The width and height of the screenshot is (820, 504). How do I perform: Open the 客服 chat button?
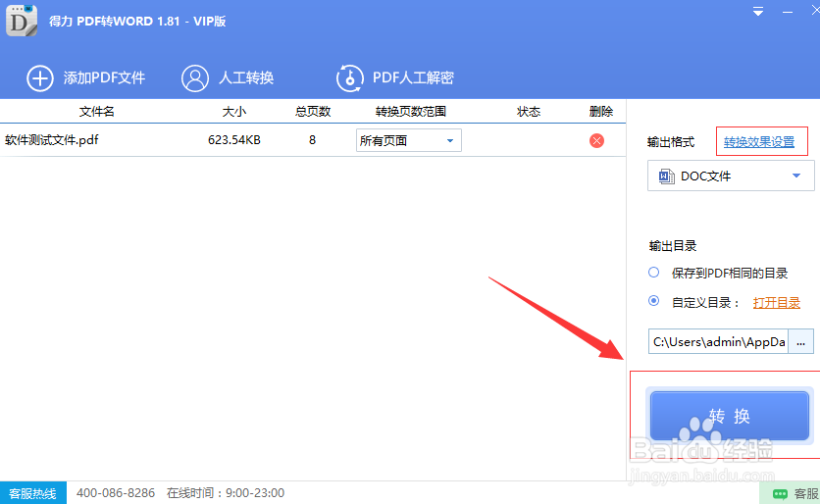791,493
